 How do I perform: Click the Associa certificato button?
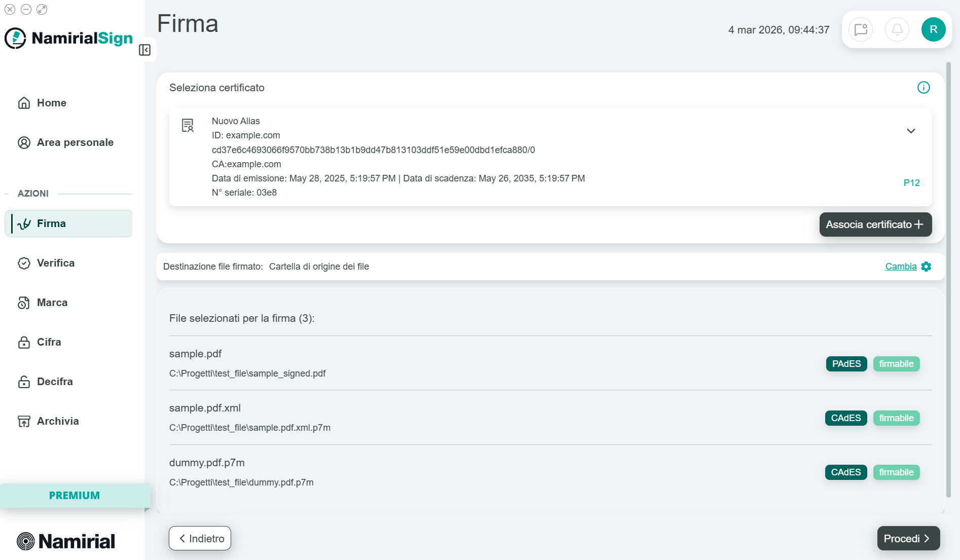875,225
